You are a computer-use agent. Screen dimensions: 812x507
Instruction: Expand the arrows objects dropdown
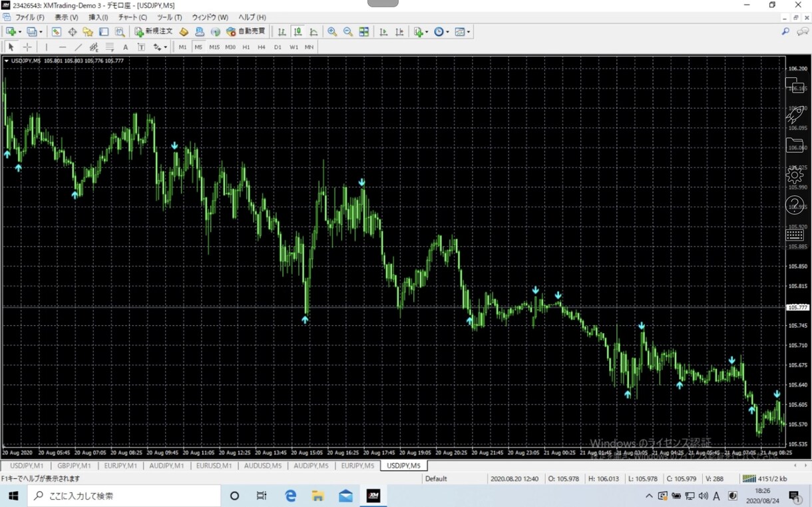click(165, 47)
